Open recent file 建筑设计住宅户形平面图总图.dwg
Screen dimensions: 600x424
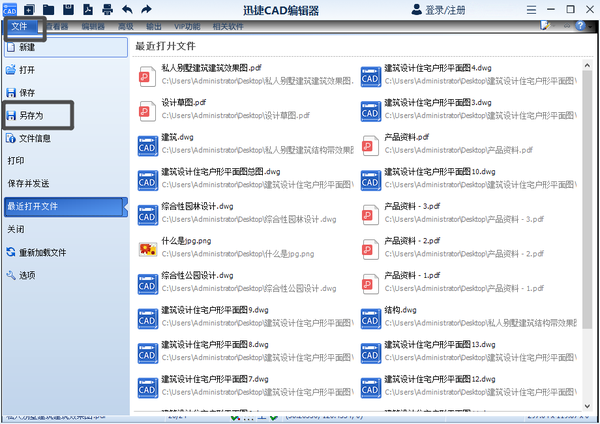pyautogui.click(x=246, y=178)
